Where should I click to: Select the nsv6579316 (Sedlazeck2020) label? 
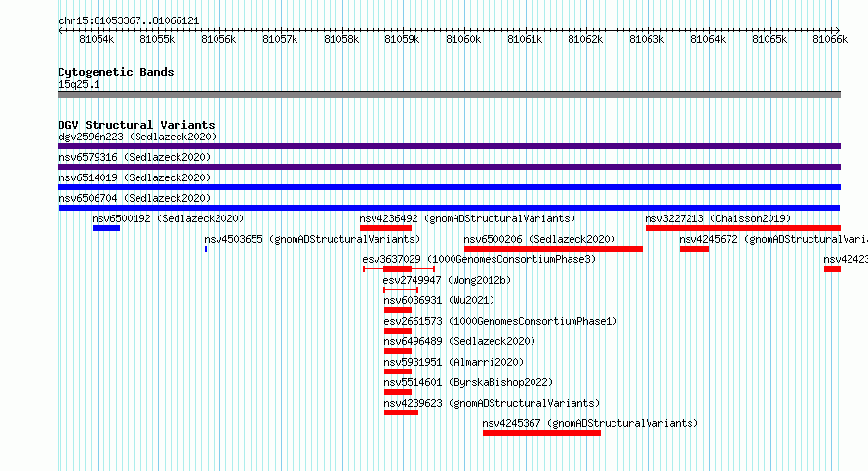tap(135, 157)
